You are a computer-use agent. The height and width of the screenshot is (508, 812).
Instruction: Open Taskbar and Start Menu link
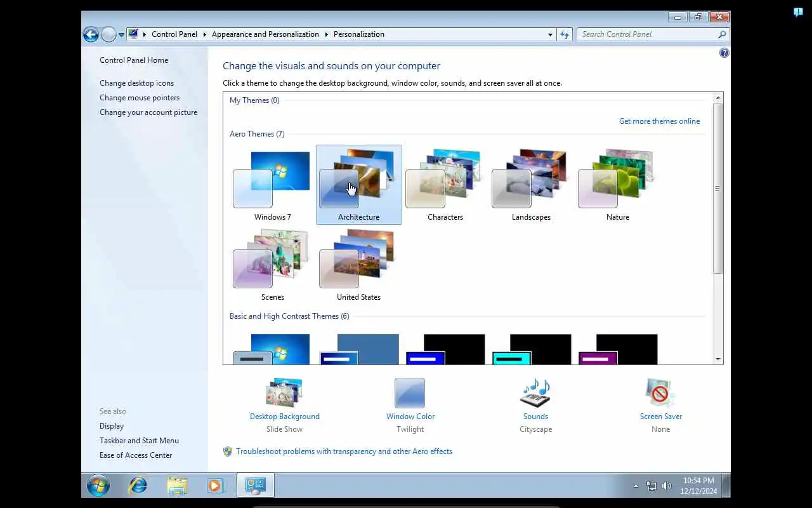click(139, 441)
